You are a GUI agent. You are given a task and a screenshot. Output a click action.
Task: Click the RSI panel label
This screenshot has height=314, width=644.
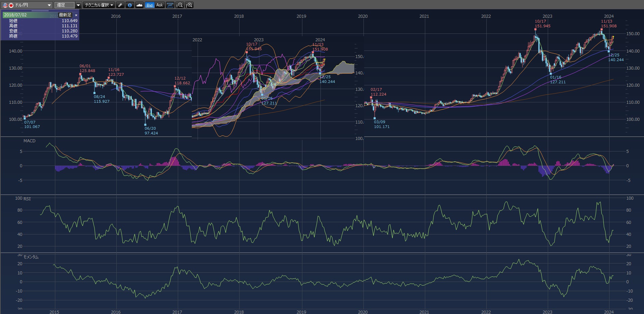point(27,199)
